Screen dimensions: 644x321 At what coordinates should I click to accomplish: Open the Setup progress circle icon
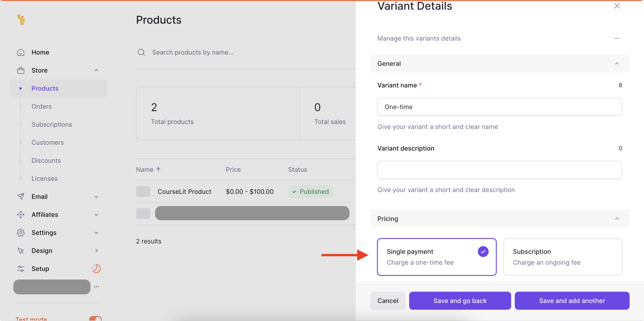tap(96, 268)
